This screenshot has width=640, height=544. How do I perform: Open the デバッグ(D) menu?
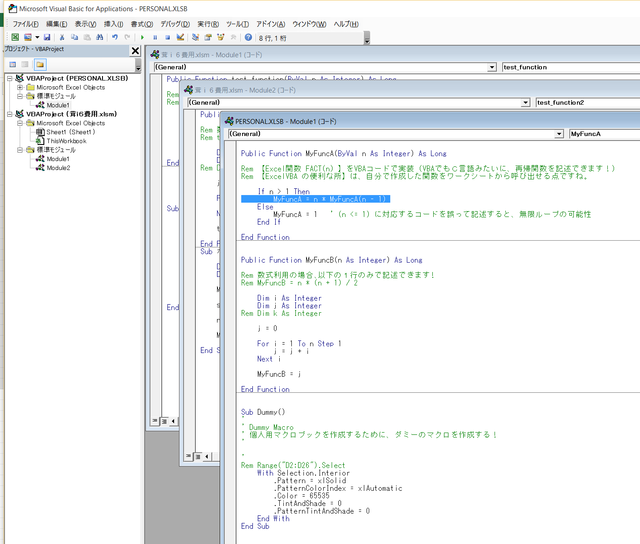[x=175, y=24]
